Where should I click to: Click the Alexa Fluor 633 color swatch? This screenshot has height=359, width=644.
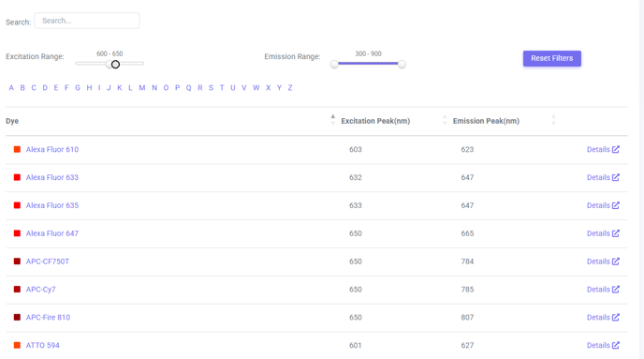pos(17,177)
